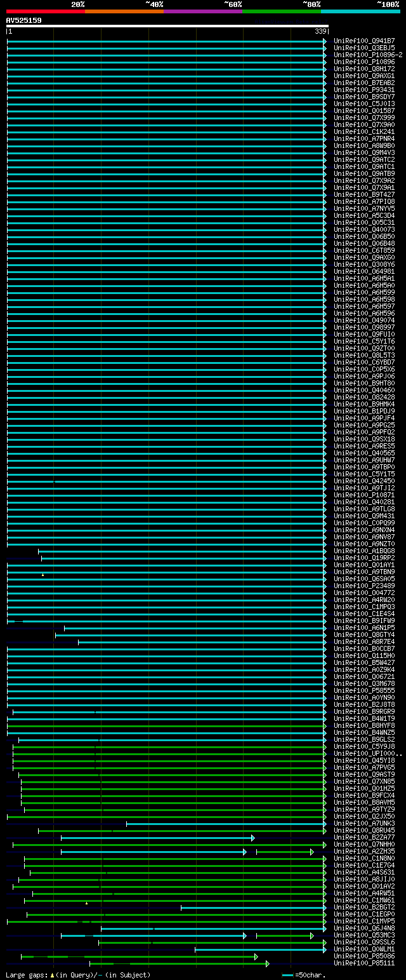This screenshot has height=980, width=406.
Task: Click the green second segment of A2ZH35 alignment
Action: [x=285, y=852]
